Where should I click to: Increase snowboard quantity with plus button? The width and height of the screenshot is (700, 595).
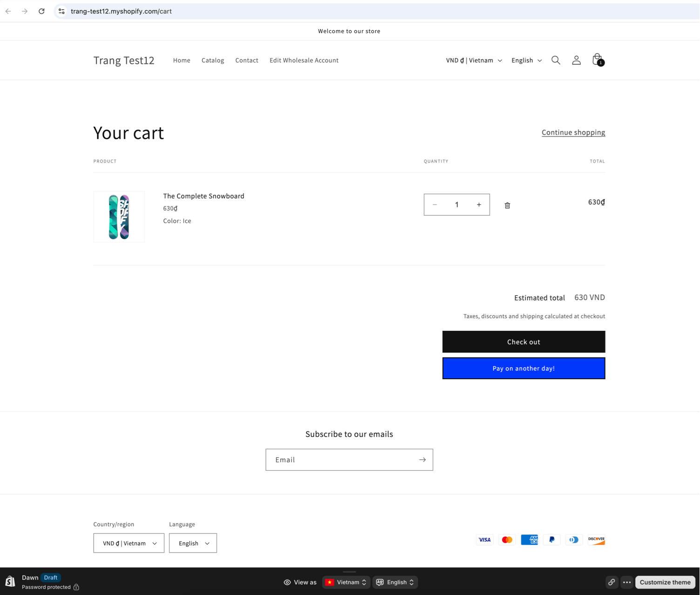click(x=479, y=205)
